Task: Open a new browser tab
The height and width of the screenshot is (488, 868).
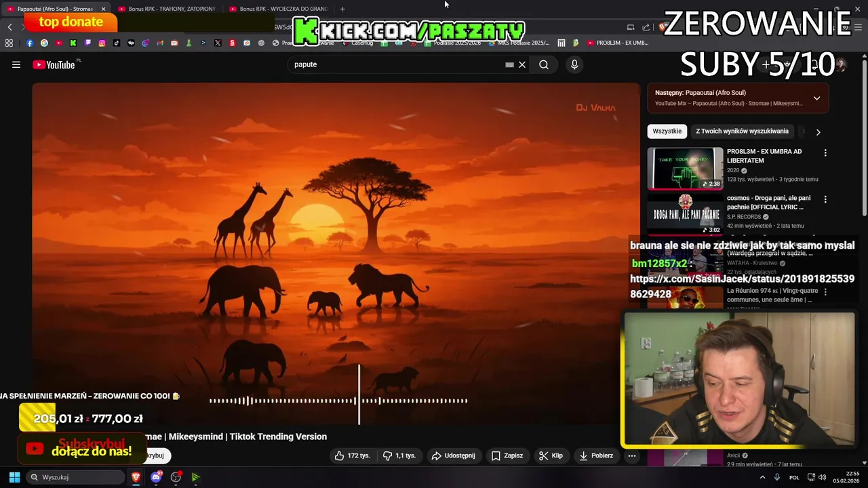Action: click(342, 9)
